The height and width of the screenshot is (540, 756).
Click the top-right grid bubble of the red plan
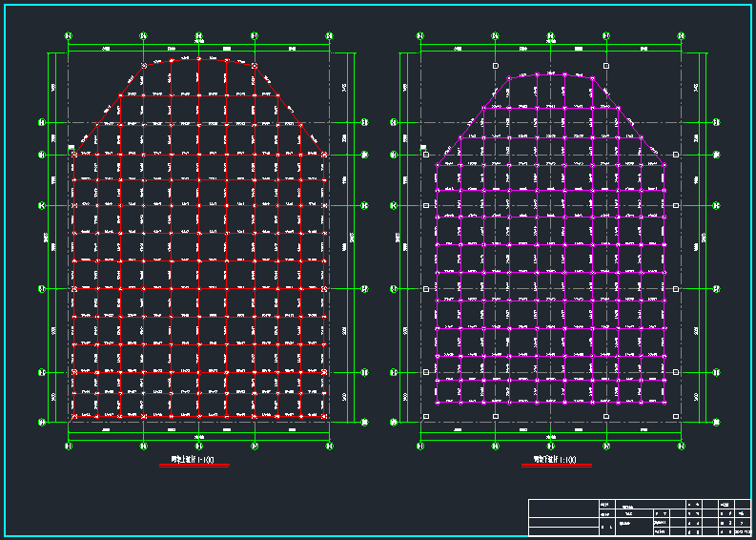(329, 36)
